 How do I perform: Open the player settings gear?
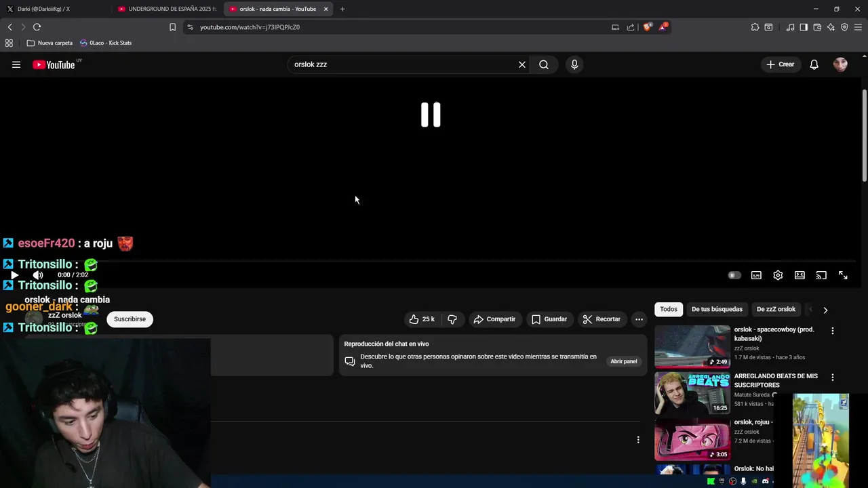coord(778,275)
